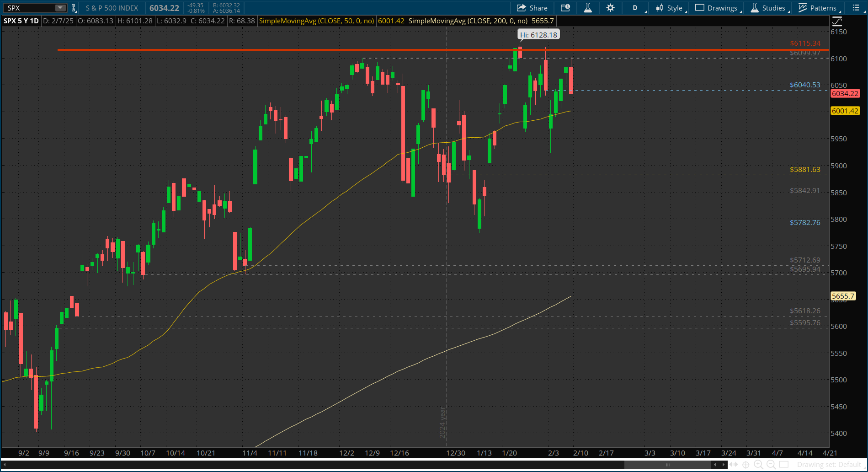Click the rectangle zoom selection icon

click(x=784, y=465)
